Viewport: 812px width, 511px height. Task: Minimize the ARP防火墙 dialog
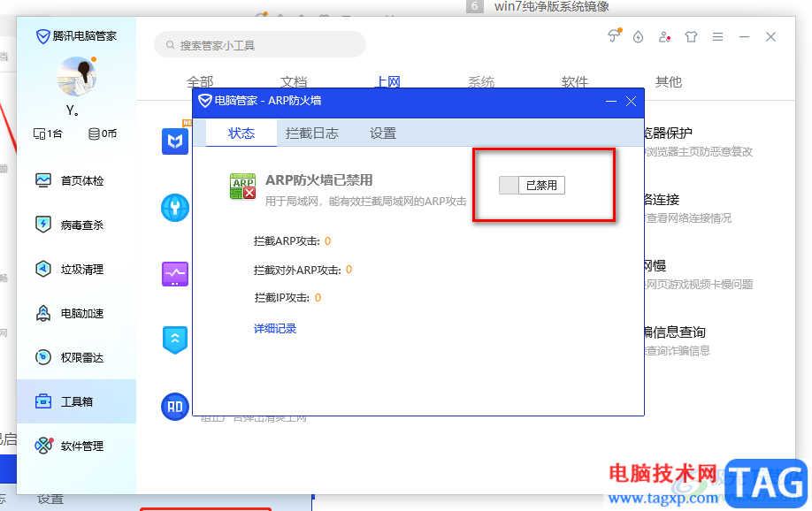611,102
